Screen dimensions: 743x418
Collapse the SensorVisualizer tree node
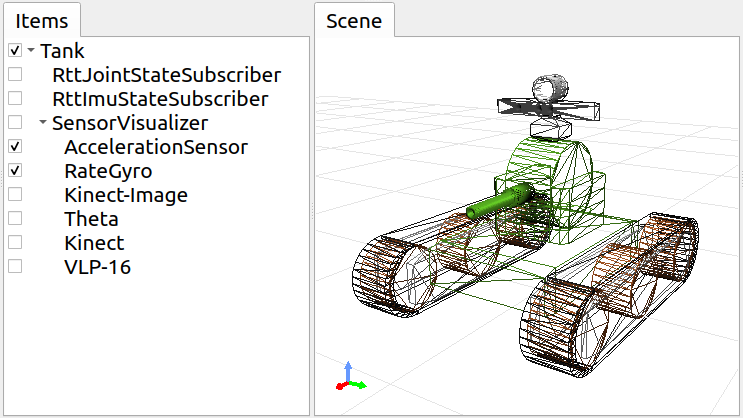click(x=43, y=123)
